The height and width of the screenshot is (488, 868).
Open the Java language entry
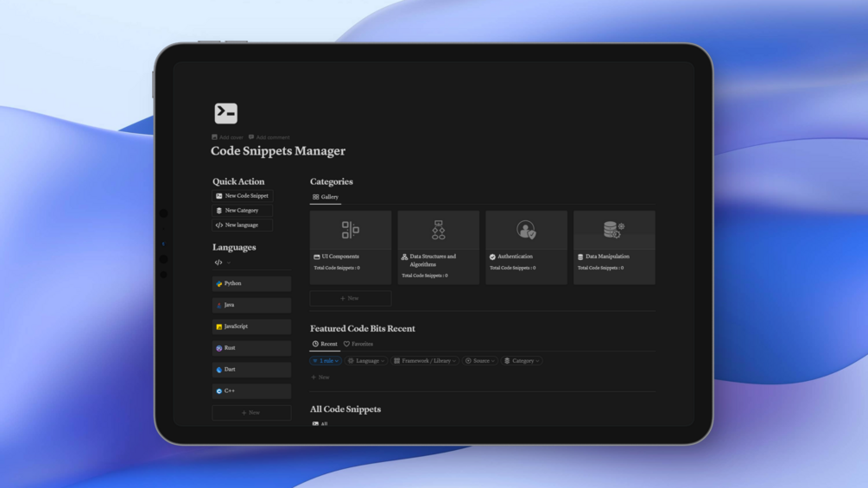pos(251,305)
